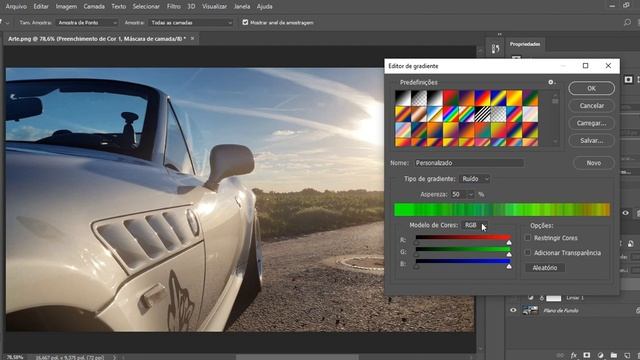This screenshot has width=640, height=360.
Task: Choose the red to green gradient preset
Action: coord(451,98)
